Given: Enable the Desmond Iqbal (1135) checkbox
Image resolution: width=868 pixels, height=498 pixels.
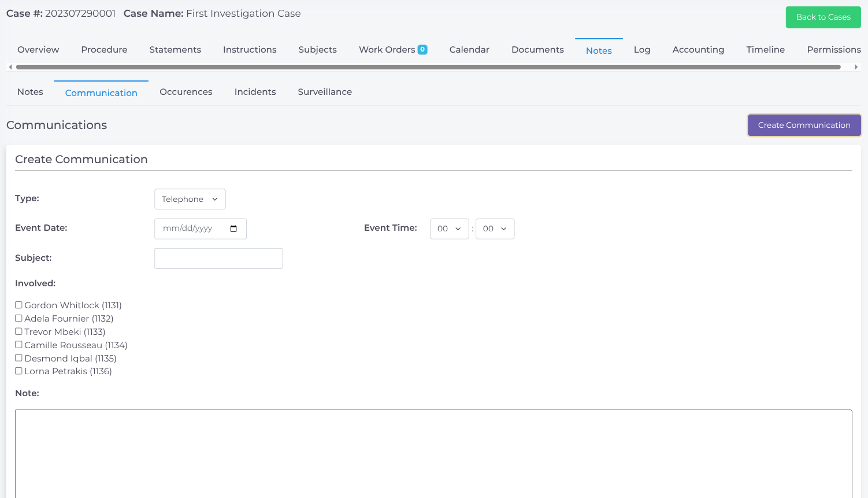Looking at the screenshot, I should [18, 358].
